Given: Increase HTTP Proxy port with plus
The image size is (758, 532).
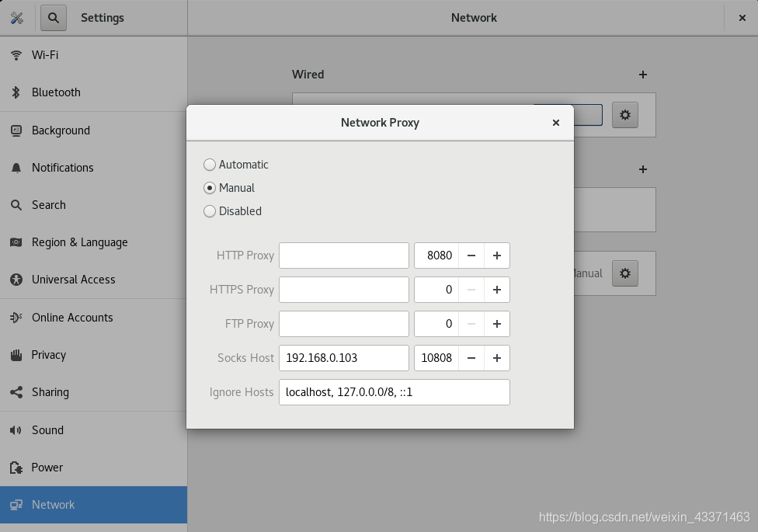Looking at the screenshot, I should coord(496,256).
